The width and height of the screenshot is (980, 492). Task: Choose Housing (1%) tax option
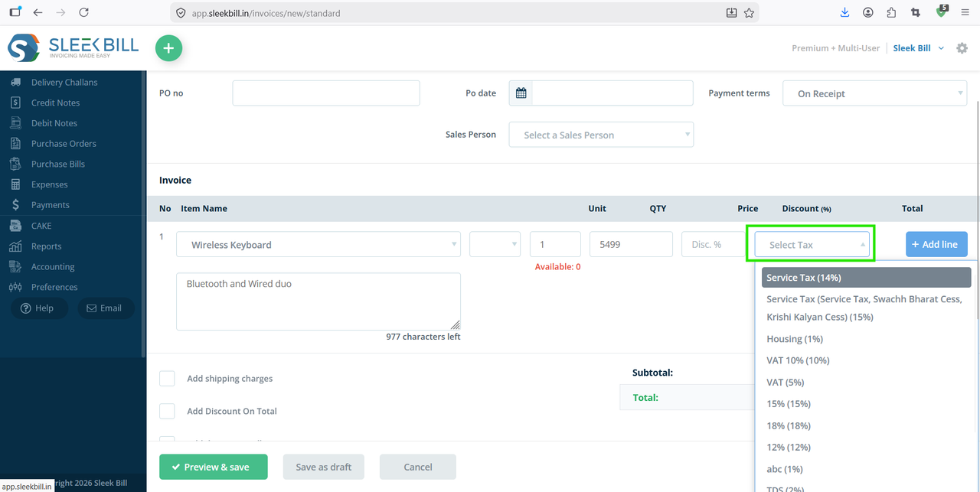point(867,338)
